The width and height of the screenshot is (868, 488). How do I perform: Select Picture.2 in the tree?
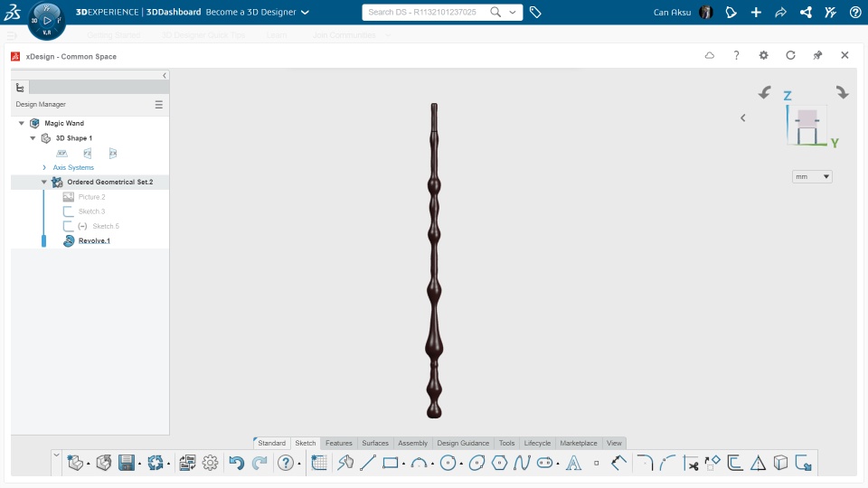click(91, 197)
